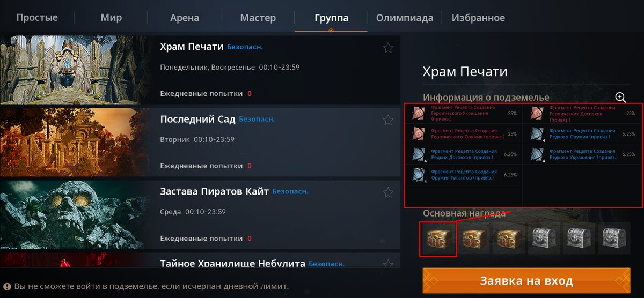Screen dimensions: 644x298
Task: Click the Заявка на вход button
Action: click(x=526, y=281)
